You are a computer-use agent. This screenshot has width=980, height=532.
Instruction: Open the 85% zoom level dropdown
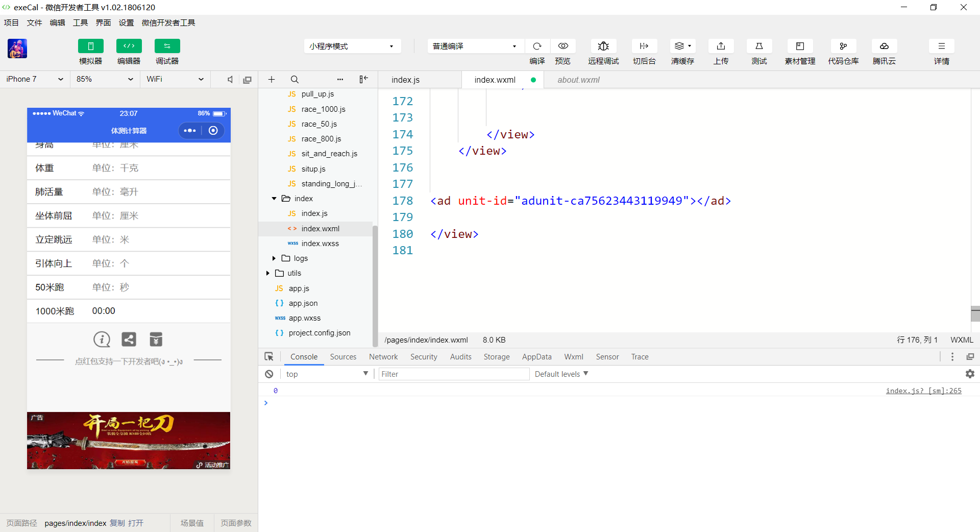point(105,79)
